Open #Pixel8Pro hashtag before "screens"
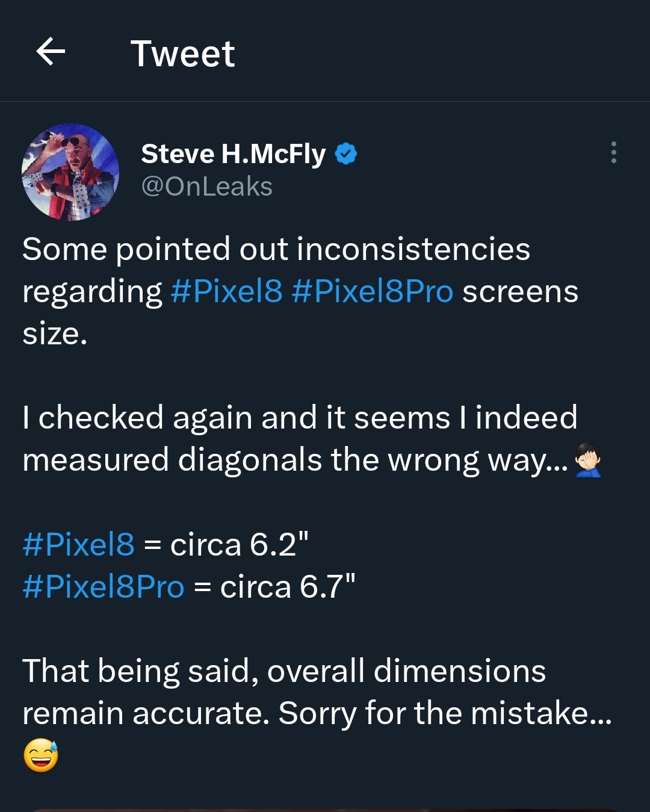The width and height of the screenshot is (650, 812). click(x=371, y=291)
